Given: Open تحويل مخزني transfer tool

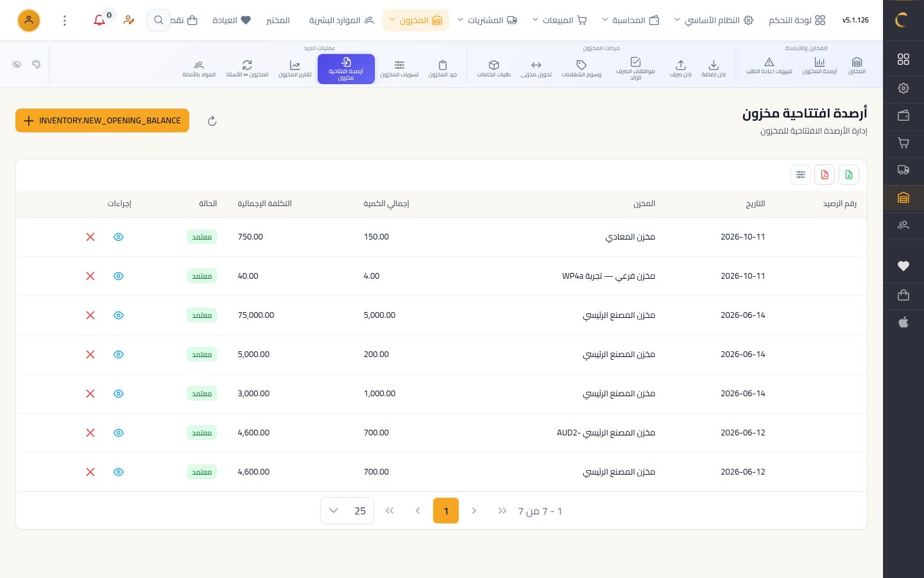Looking at the screenshot, I should [536, 68].
